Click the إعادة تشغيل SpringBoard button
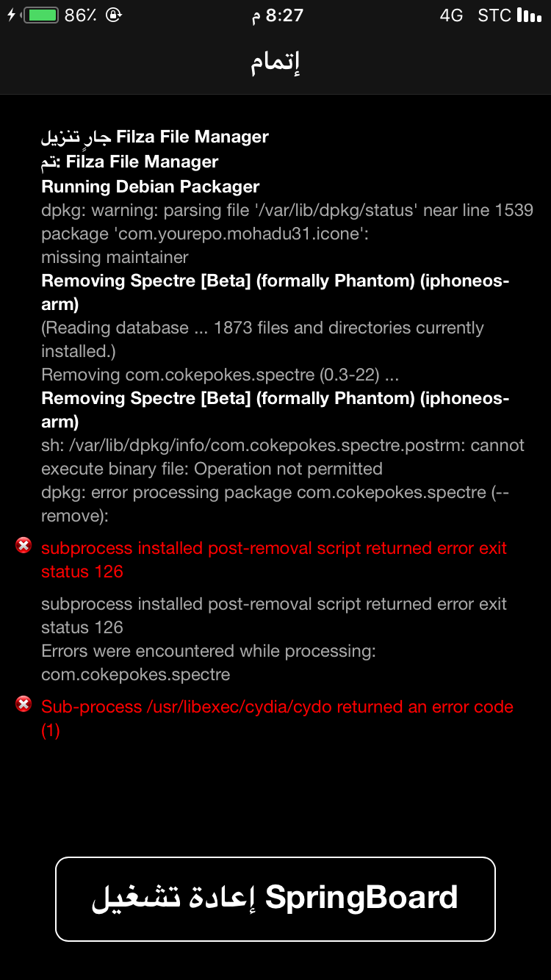The width and height of the screenshot is (551, 980). [275, 898]
